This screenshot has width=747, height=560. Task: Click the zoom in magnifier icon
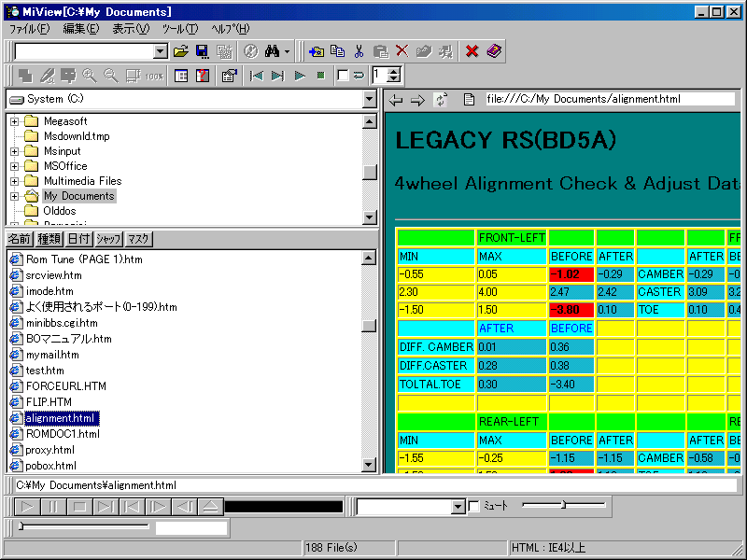point(89,76)
